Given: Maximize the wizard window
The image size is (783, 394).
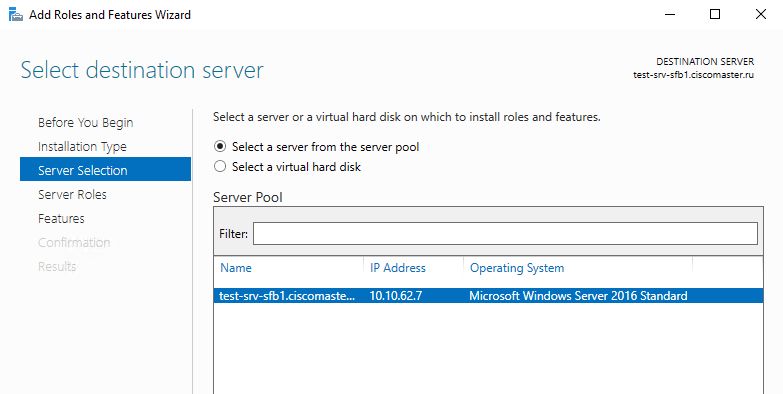Looking at the screenshot, I should click(715, 14).
